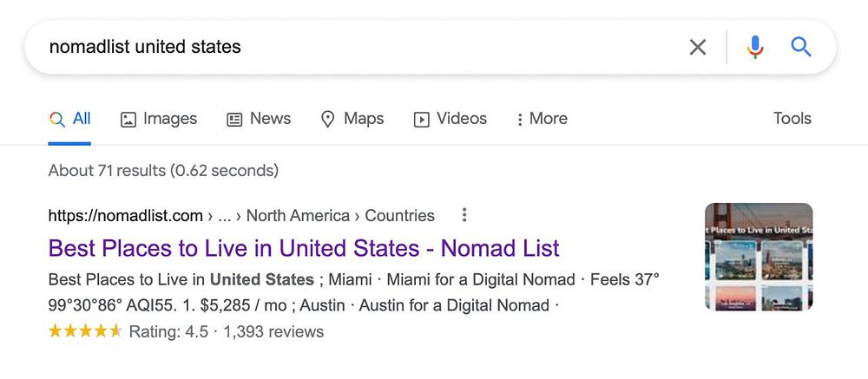Click the Videos play icon
868x379 pixels.
point(421,120)
